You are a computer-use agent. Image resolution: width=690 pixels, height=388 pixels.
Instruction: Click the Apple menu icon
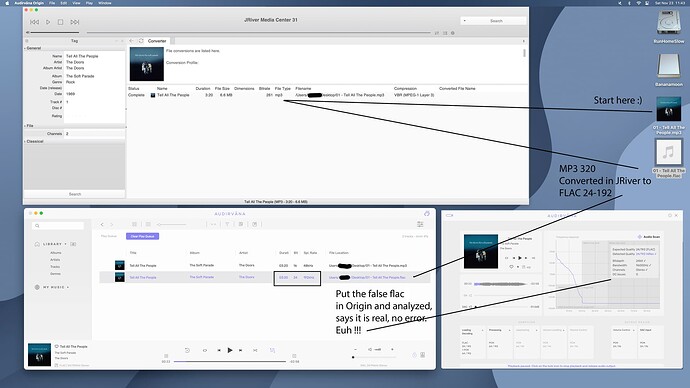pos(7,3)
